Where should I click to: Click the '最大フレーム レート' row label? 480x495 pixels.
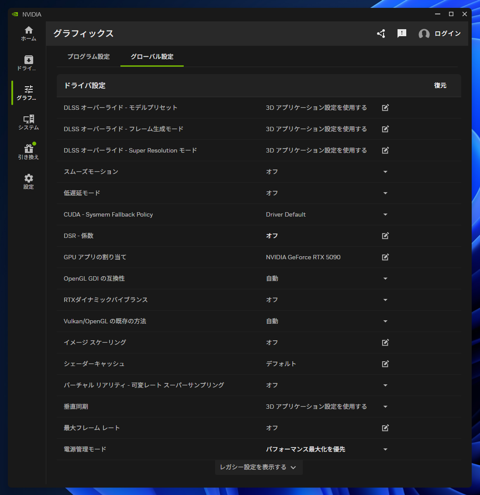point(92,428)
